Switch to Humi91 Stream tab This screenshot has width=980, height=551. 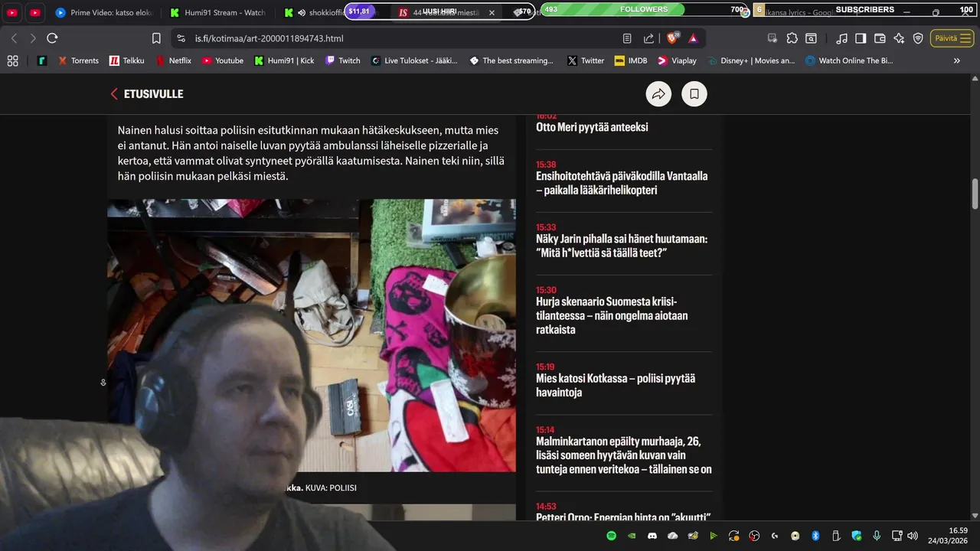pos(217,13)
